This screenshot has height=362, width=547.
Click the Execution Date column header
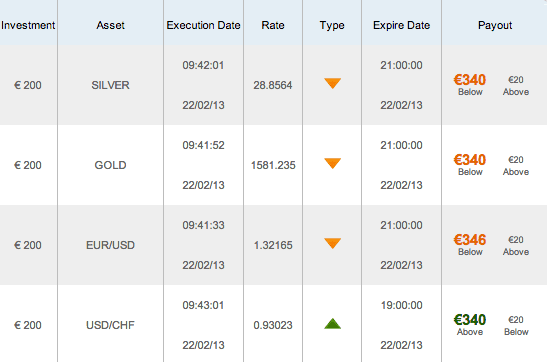pos(203,25)
